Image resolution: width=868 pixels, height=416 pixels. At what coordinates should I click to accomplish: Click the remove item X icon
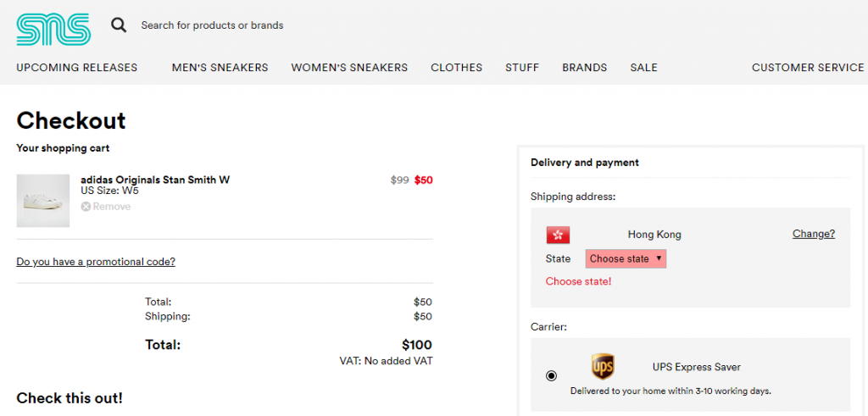86,207
